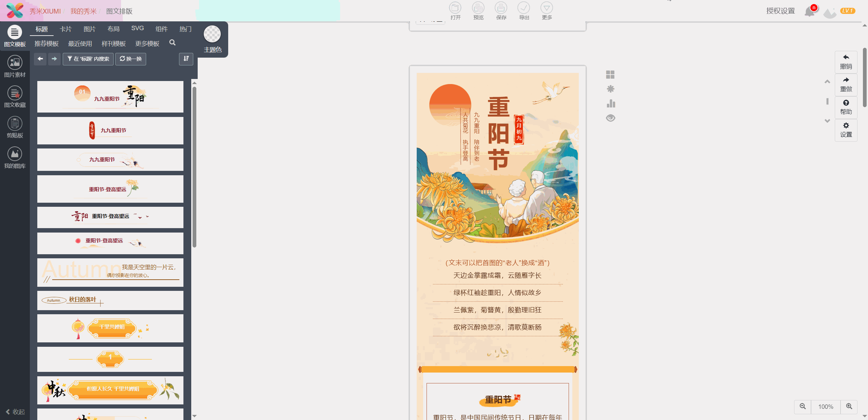The image size is (868, 420).
Task: Open 推荐模板 category
Action: [46, 44]
